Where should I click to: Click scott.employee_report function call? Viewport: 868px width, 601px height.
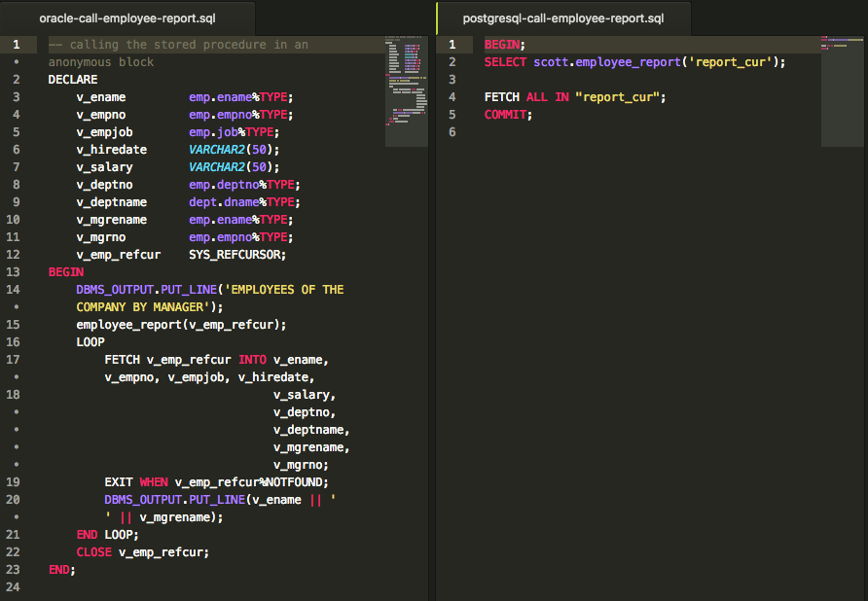point(606,62)
